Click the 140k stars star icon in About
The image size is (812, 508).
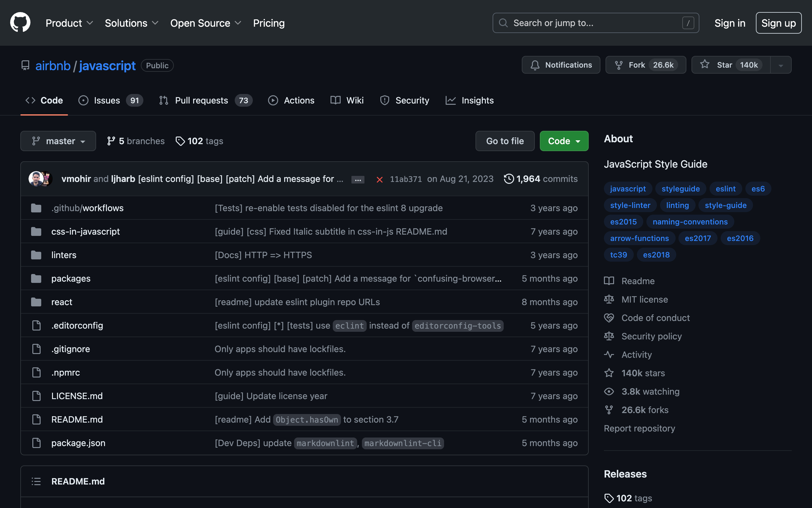pyautogui.click(x=609, y=373)
